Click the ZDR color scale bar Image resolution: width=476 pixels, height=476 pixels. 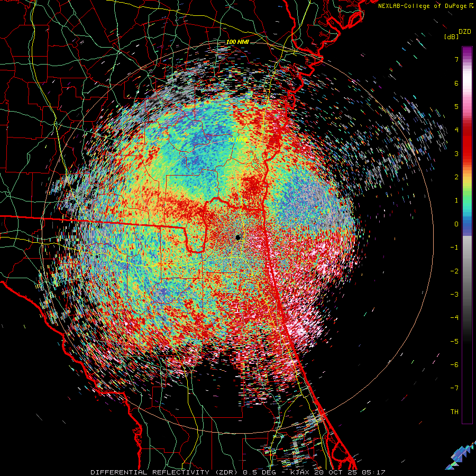[467, 235]
